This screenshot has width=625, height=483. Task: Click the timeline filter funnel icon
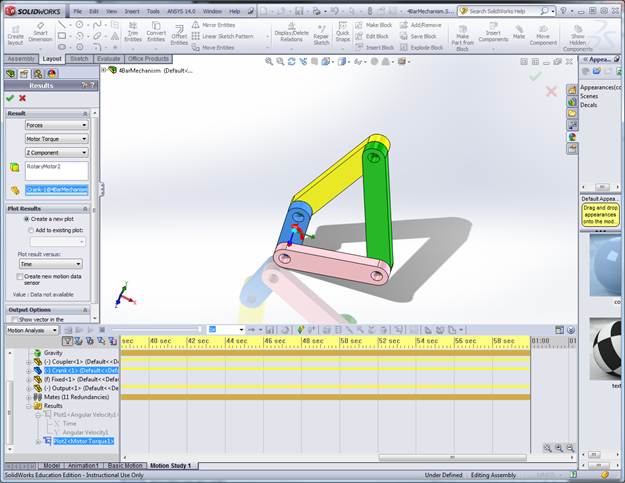(67, 341)
